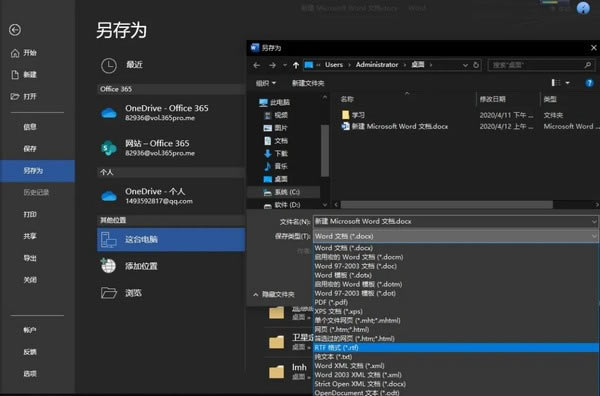Open the 信息 page

coord(30,127)
